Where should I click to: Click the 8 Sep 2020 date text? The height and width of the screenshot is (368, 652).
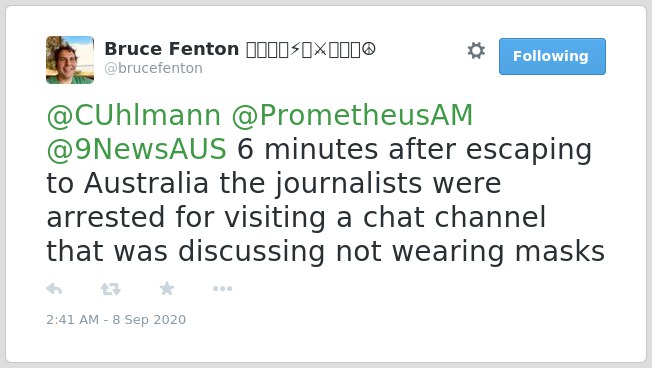tap(149, 320)
